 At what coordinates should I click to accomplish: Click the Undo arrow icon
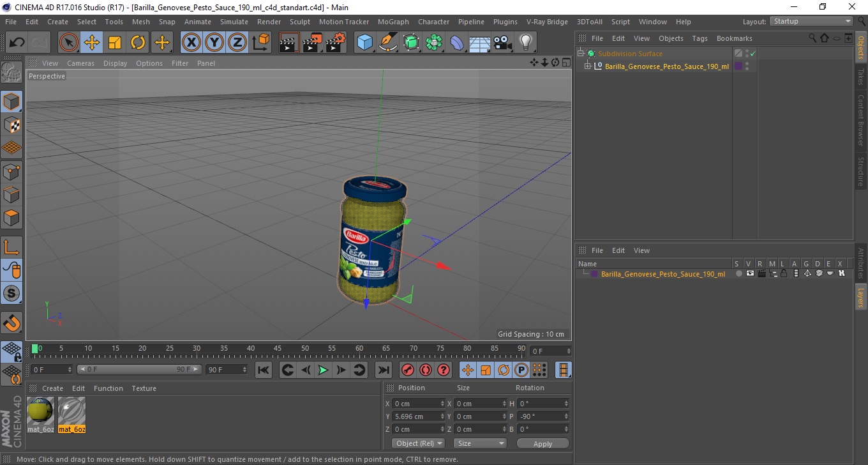(x=17, y=43)
